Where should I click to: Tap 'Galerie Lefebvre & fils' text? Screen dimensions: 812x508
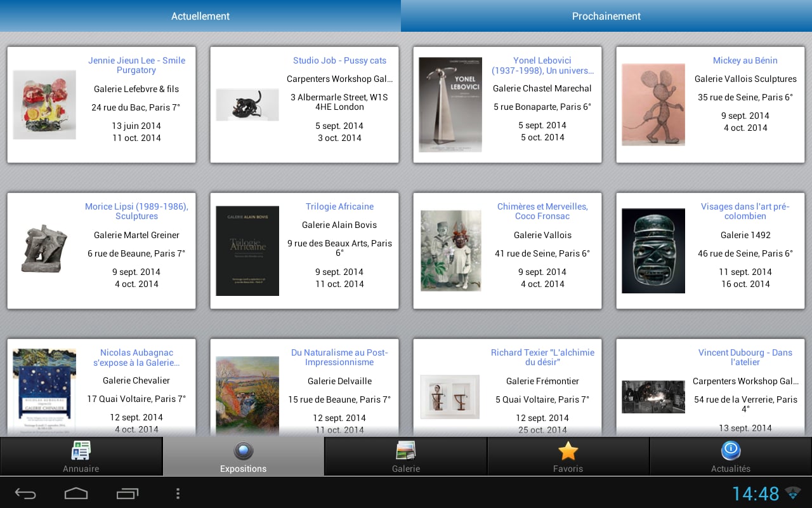tap(136, 89)
